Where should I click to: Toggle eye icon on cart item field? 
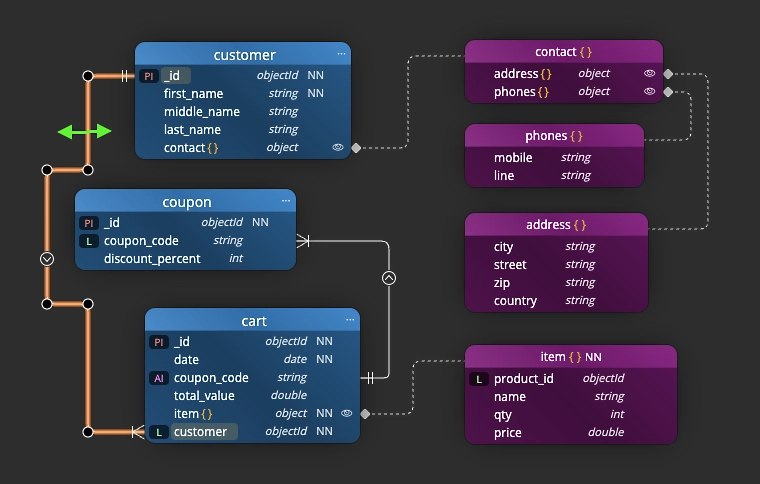347,413
